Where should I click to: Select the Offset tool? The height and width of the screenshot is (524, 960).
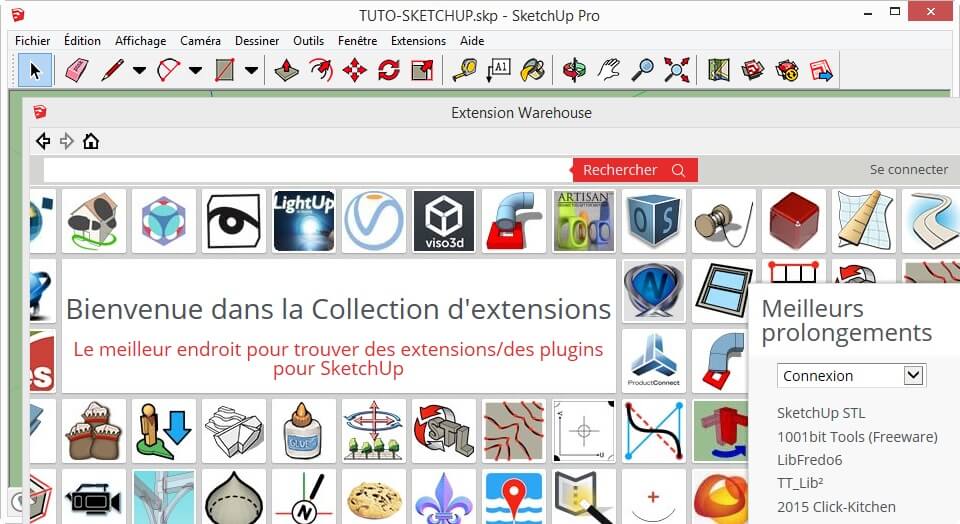[x=320, y=70]
